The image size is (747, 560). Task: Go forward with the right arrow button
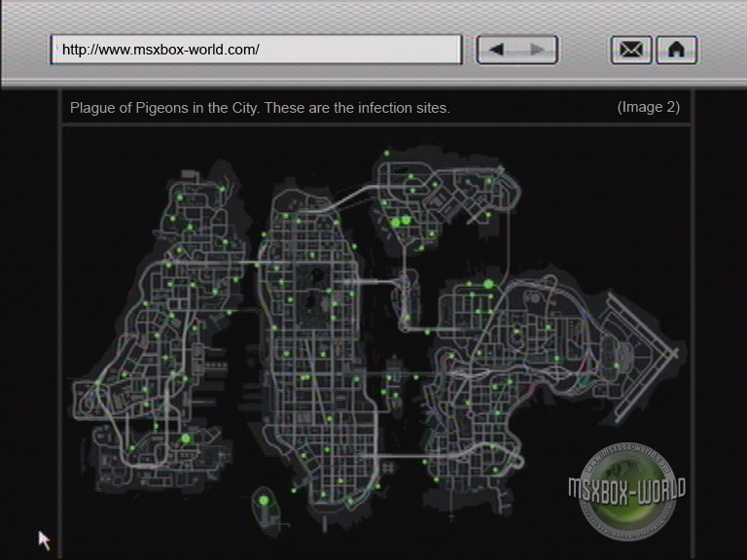tap(537, 50)
